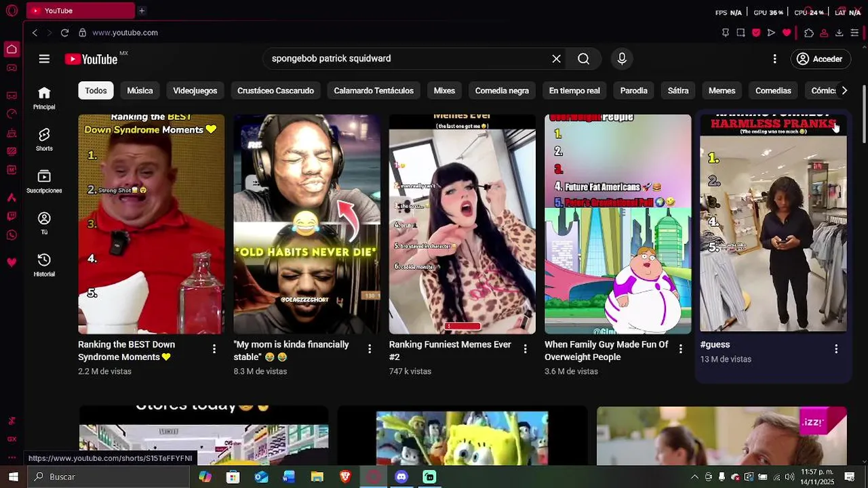The image size is (868, 488).
Task: Open options menu for Family Guy short
Action: coord(680,349)
